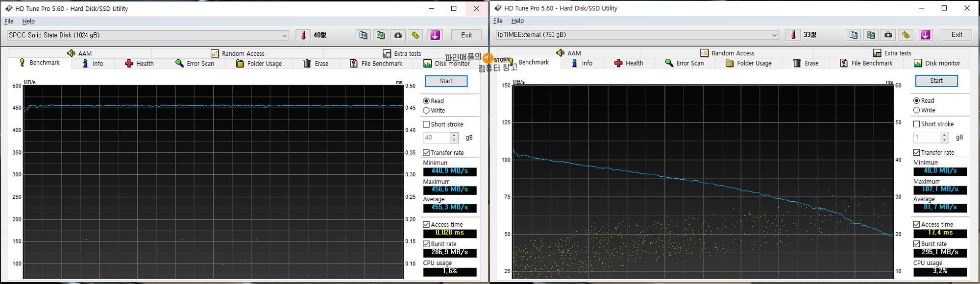The width and height of the screenshot is (980, 284).
Task: Open ipTIMEExternal drive dropdown
Action: [x=637, y=35]
